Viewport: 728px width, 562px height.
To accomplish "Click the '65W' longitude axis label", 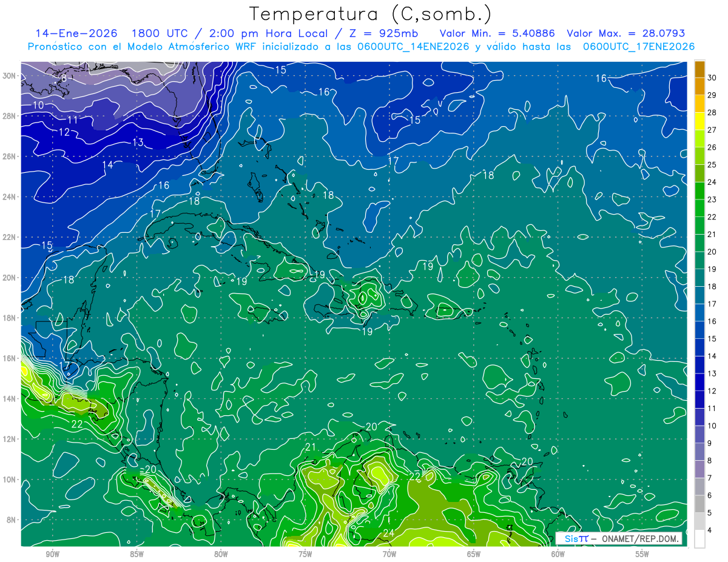I will tap(474, 554).
